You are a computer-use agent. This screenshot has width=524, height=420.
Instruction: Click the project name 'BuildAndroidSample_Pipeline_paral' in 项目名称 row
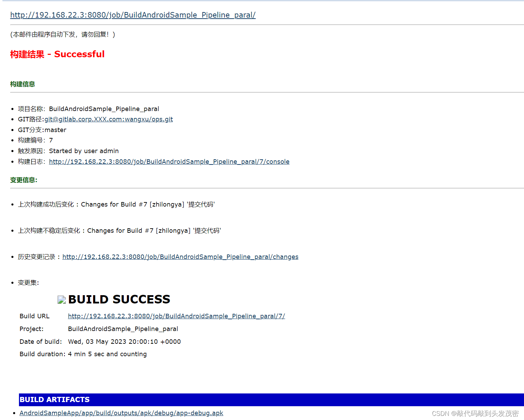pyautogui.click(x=104, y=109)
